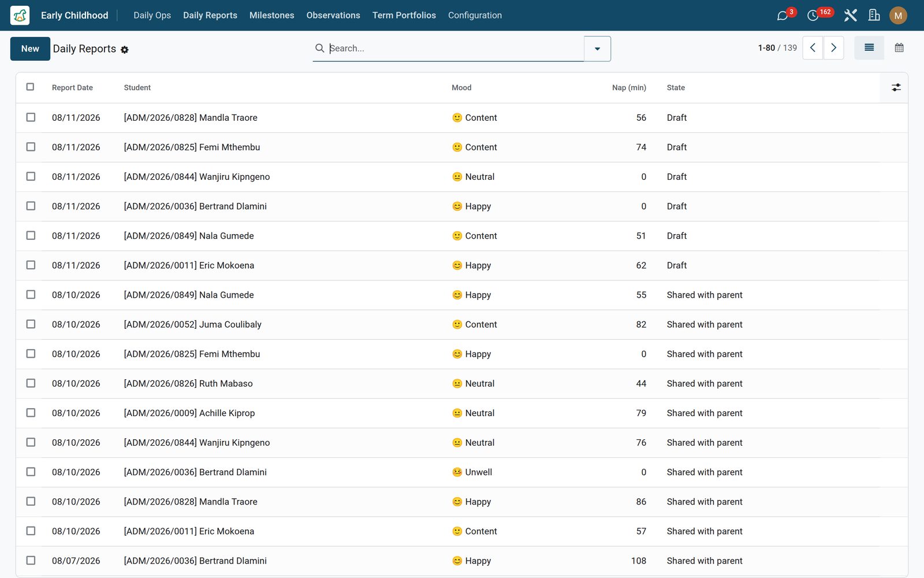Go to the next page of records
This screenshot has height=578, width=924.
833,48
